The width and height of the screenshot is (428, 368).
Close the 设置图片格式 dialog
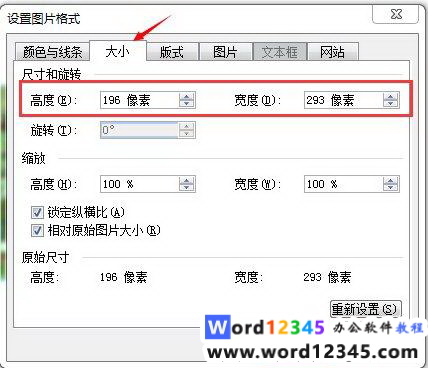[x=396, y=14]
